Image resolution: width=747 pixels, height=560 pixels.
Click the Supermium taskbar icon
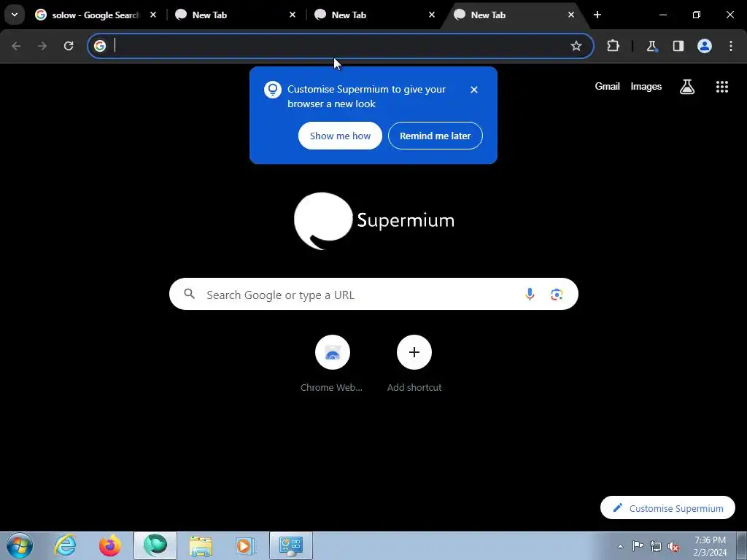pos(155,545)
